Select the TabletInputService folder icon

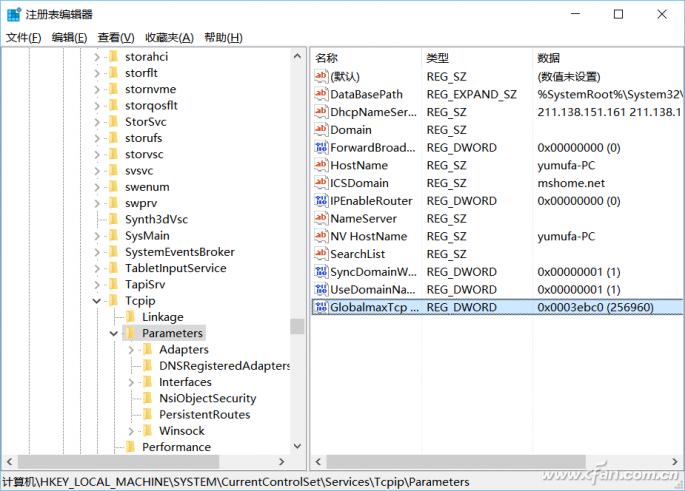(x=114, y=268)
